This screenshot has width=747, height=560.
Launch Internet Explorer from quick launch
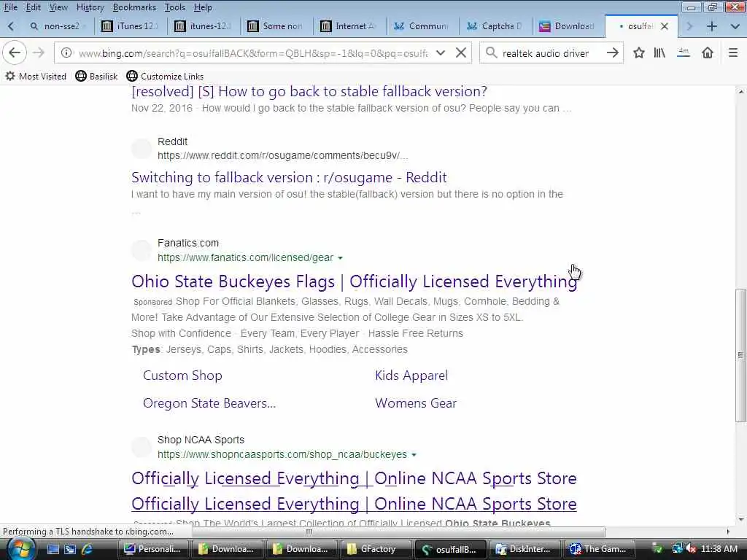click(88, 549)
